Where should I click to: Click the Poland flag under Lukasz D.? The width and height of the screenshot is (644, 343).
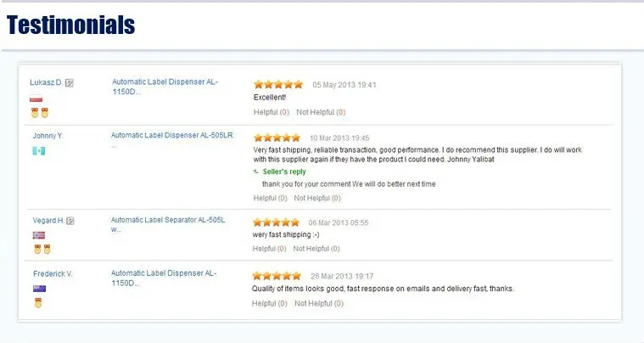pos(36,98)
